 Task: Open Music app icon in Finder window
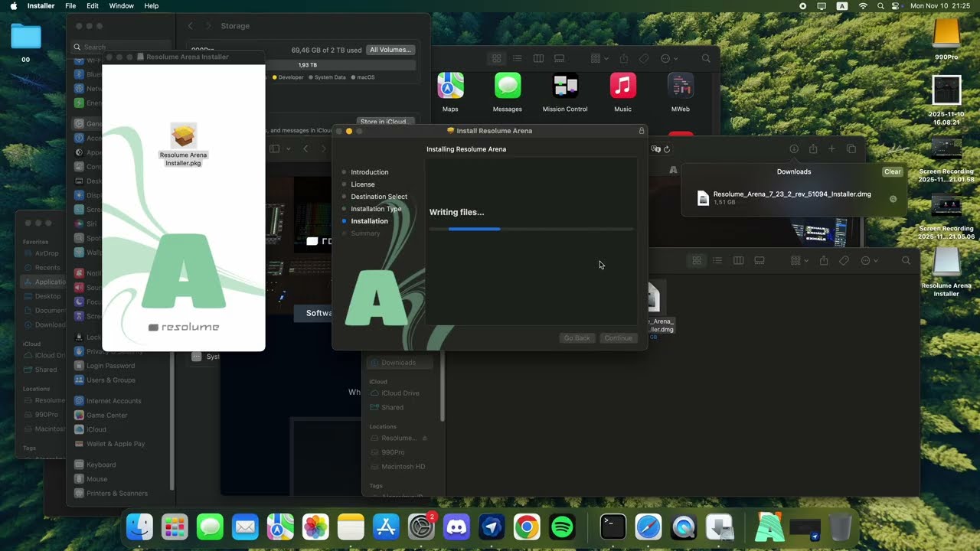(x=623, y=86)
